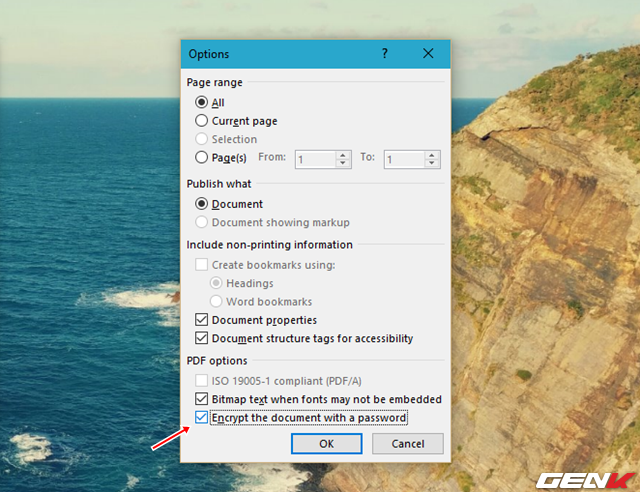This screenshot has width=640, height=492.
Task: Click the Help question mark button
Action: click(385, 54)
